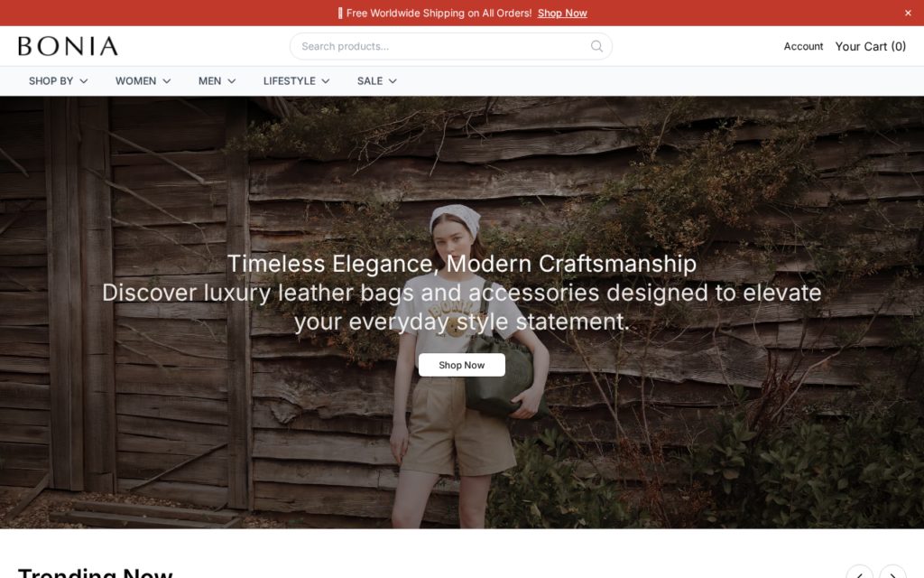Open the BONIA logo home link
924x578 pixels.
[x=68, y=46]
